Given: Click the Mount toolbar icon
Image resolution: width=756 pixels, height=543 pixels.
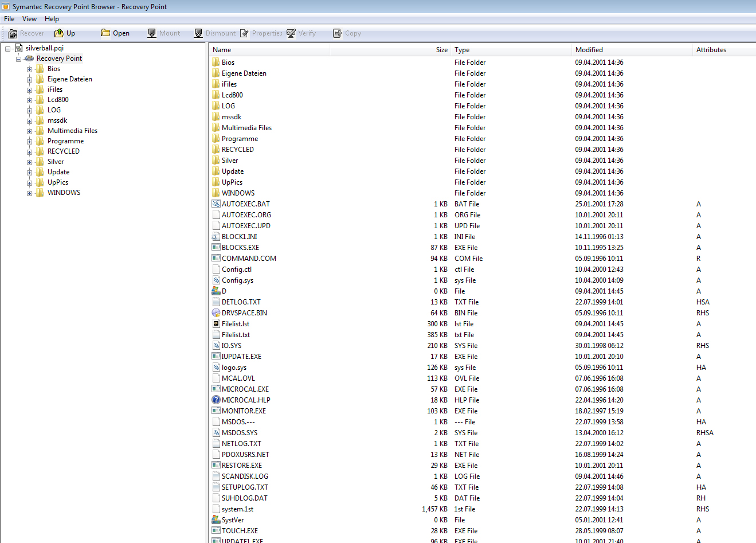Looking at the screenshot, I should pos(152,33).
